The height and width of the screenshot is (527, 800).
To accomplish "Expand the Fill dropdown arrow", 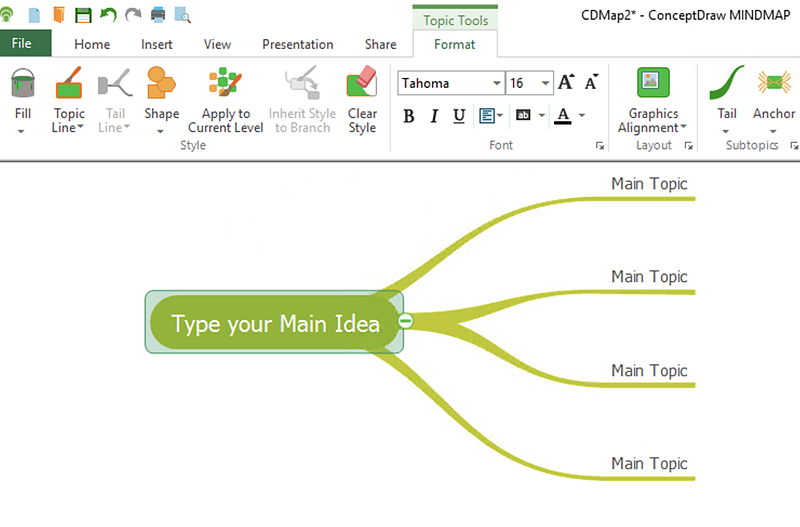I will click(x=21, y=132).
